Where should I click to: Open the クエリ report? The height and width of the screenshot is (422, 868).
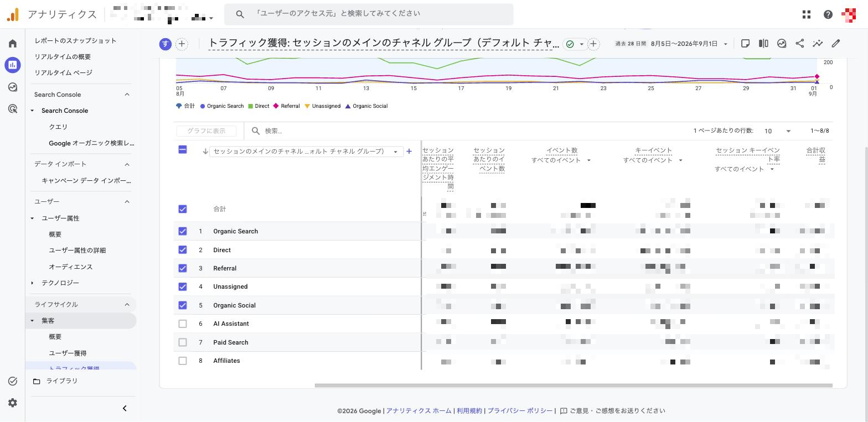click(58, 127)
